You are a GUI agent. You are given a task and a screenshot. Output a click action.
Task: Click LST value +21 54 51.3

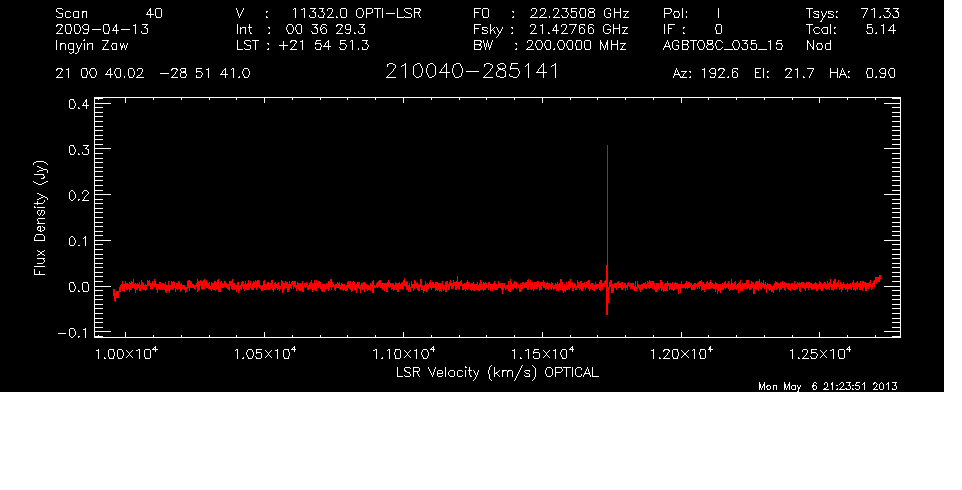coord(324,45)
